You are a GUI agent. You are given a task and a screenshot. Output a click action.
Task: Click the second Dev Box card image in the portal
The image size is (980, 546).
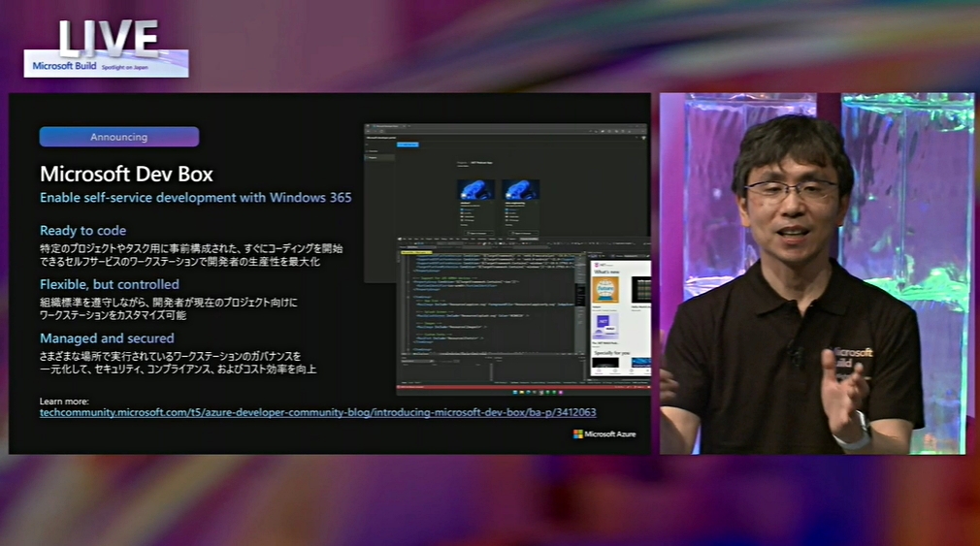[x=521, y=189]
